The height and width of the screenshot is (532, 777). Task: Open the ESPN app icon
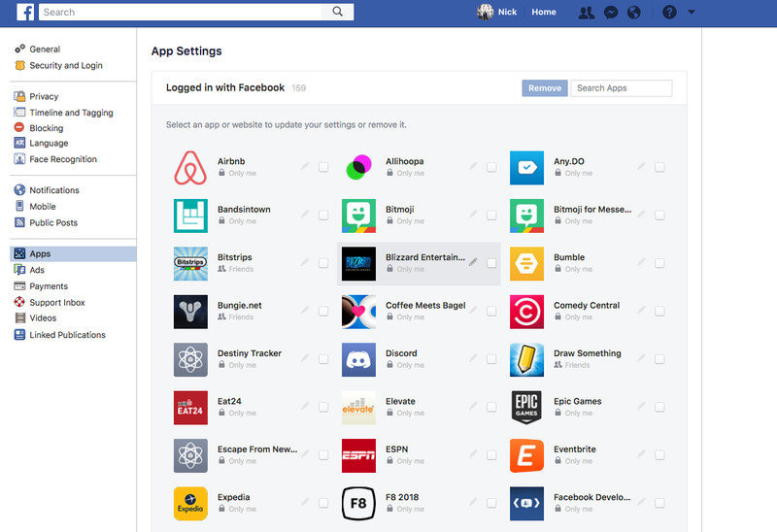click(x=358, y=456)
